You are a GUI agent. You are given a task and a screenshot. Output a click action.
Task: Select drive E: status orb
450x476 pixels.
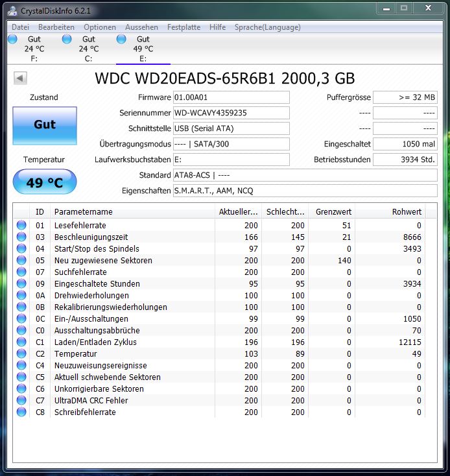tap(121, 39)
